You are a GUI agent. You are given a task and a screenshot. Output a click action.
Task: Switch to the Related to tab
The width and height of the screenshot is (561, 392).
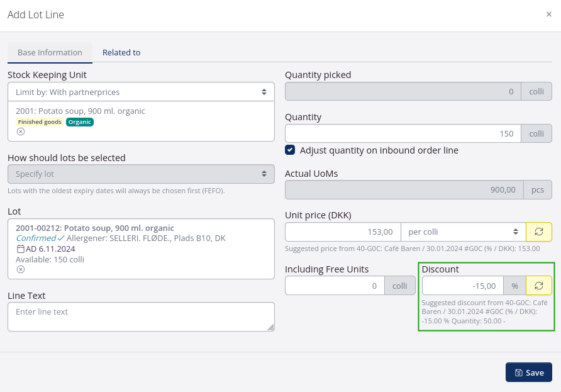pyautogui.click(x=121, y=52)
